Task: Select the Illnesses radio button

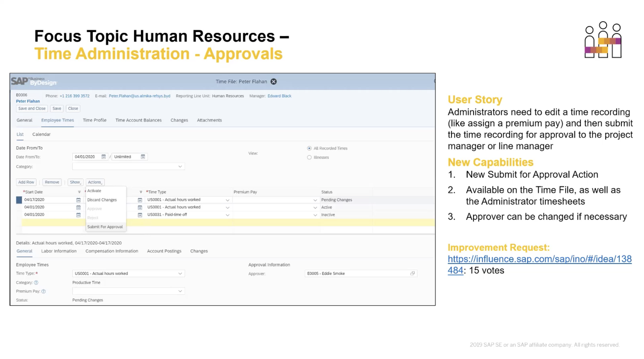Action: pyautogui.click(x=309, y=157)
